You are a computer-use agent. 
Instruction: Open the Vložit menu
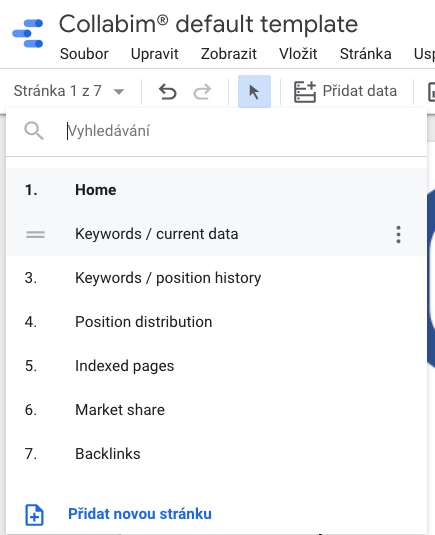click(298, 54)
